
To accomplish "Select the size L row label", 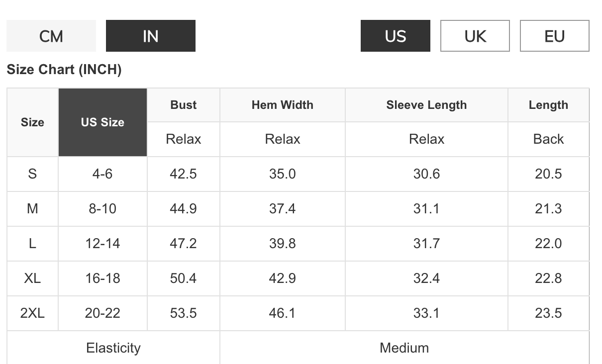I will tap(32, 244).
